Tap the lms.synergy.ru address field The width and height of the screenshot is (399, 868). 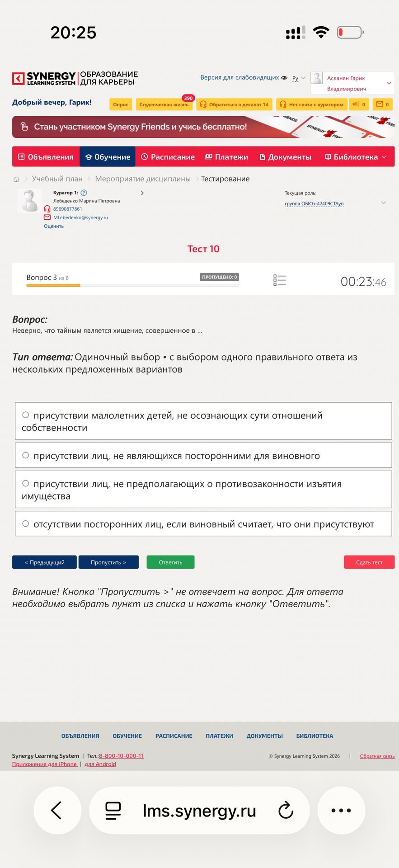coord(199,811)
